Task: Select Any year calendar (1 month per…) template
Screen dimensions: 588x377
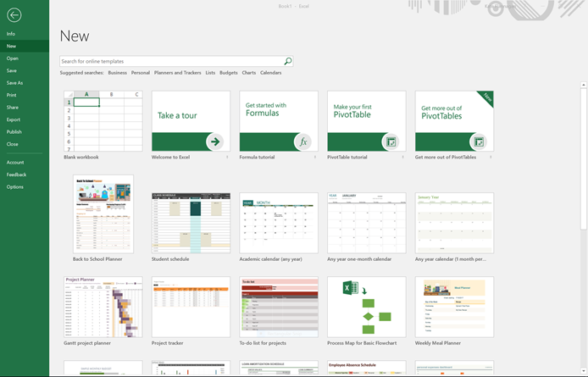Action: 454,223
